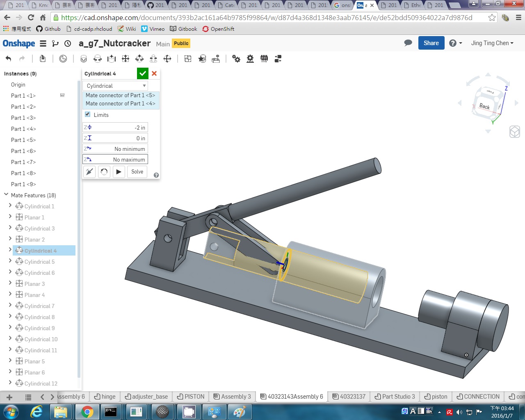This screenshot has width=525, height=420.
Task: Expand the Cylindrical 1 mate feature
Action: pos(10,205)
